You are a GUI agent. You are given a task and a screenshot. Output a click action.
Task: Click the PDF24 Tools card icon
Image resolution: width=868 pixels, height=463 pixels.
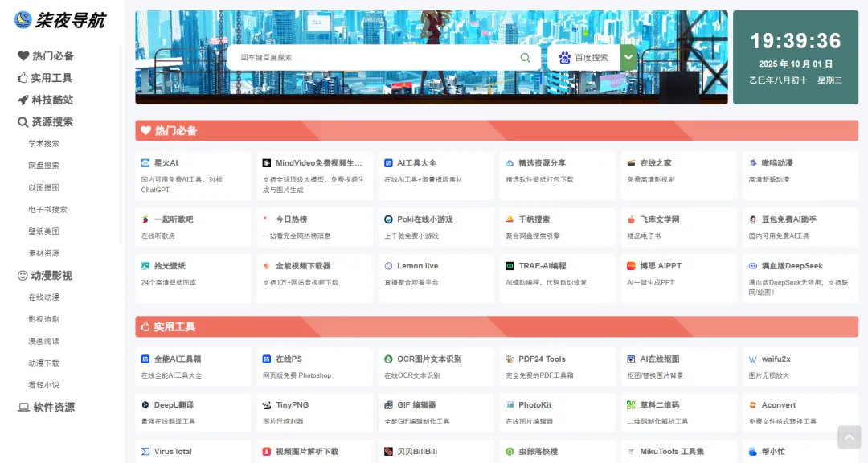pyautogui.click(x=510, y=359)
